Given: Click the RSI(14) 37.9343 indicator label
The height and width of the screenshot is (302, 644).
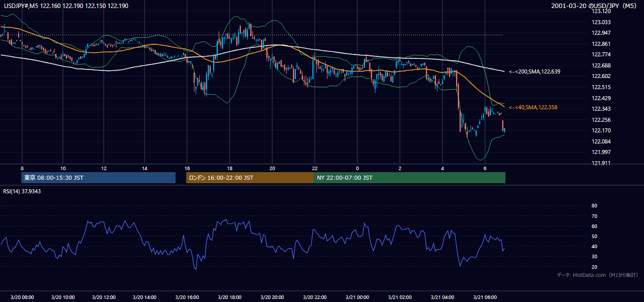Looking at the screenshot, I should point(22,191).
